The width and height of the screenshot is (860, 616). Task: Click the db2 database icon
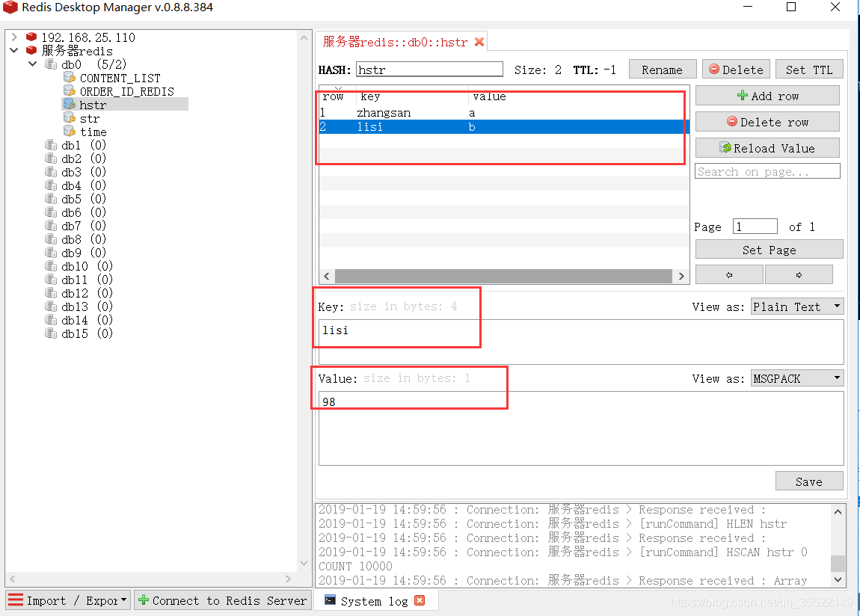tap(51, 158)
